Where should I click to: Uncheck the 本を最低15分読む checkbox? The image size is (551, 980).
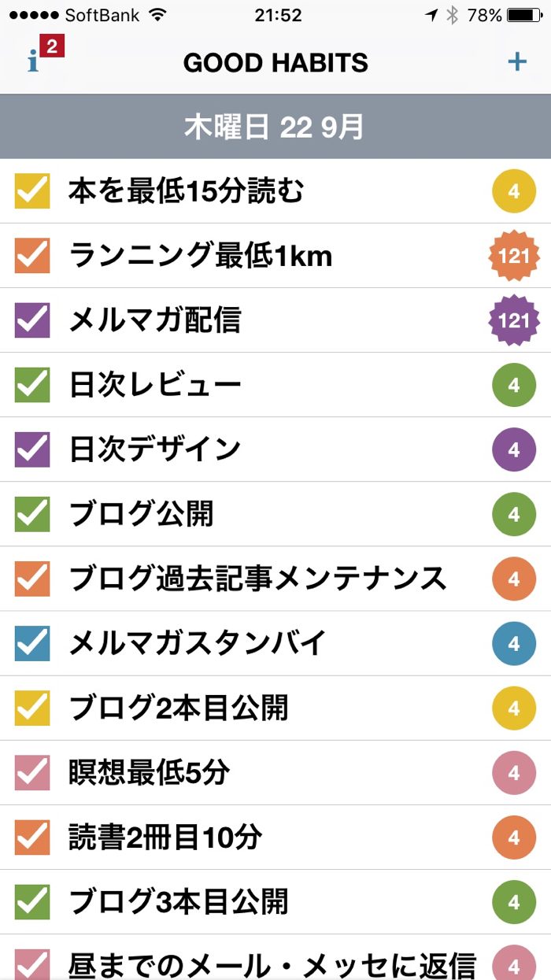coord(32,191)
